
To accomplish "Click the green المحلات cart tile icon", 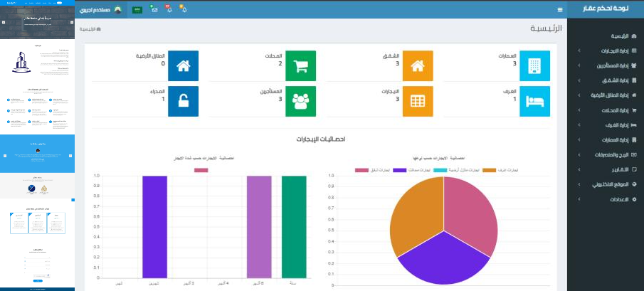I will pyautogui.click(x=300, y=65).
